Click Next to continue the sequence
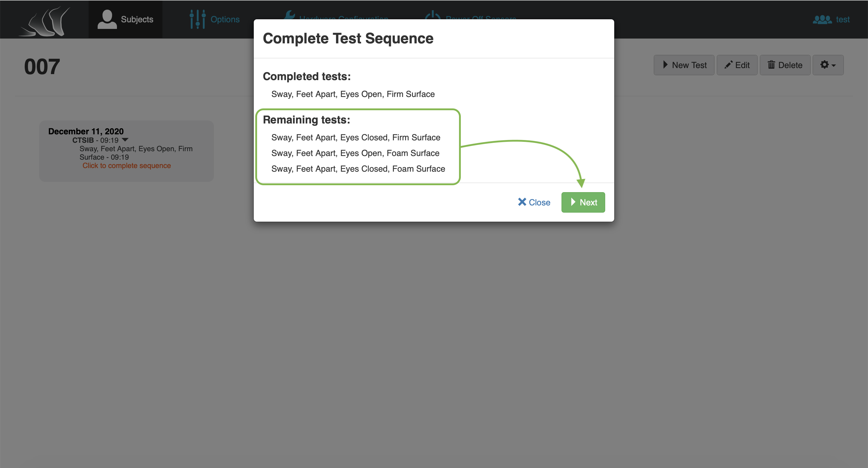 tap(583, 202)
